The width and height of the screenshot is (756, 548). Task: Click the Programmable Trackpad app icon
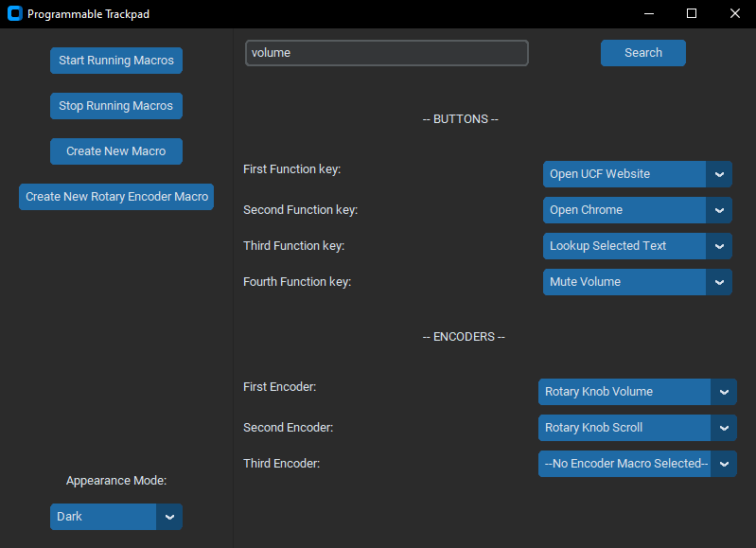[14, 14]
